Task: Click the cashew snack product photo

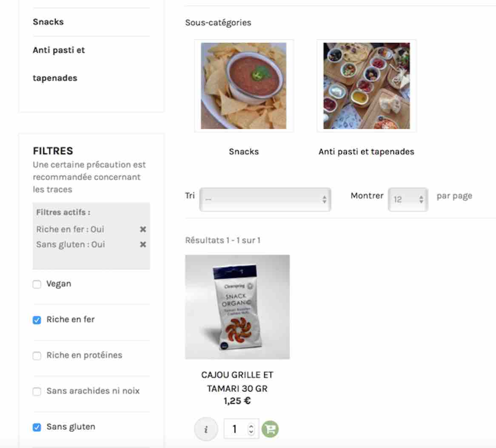Action: tap(237, 307)
